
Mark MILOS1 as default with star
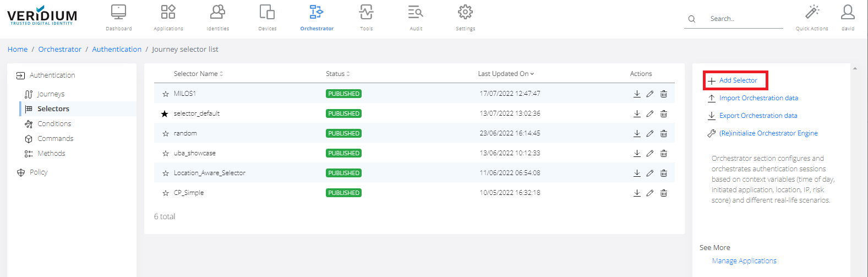[x=165, y=94]
